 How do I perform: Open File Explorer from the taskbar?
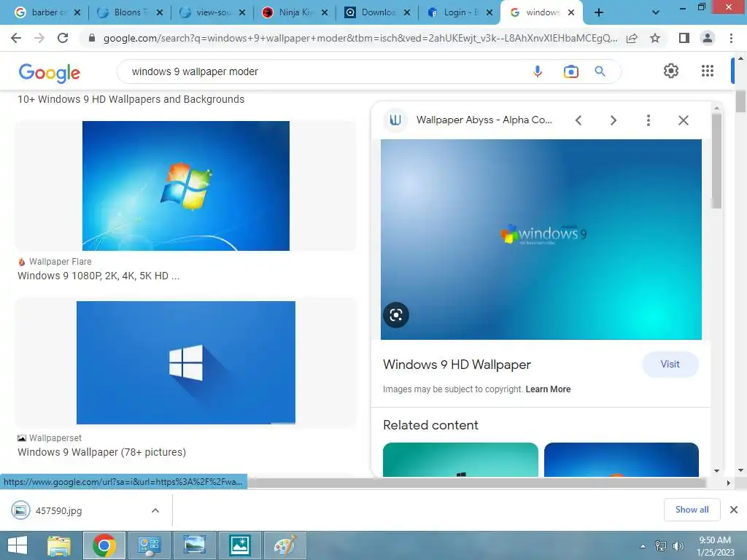coord(59,545)
